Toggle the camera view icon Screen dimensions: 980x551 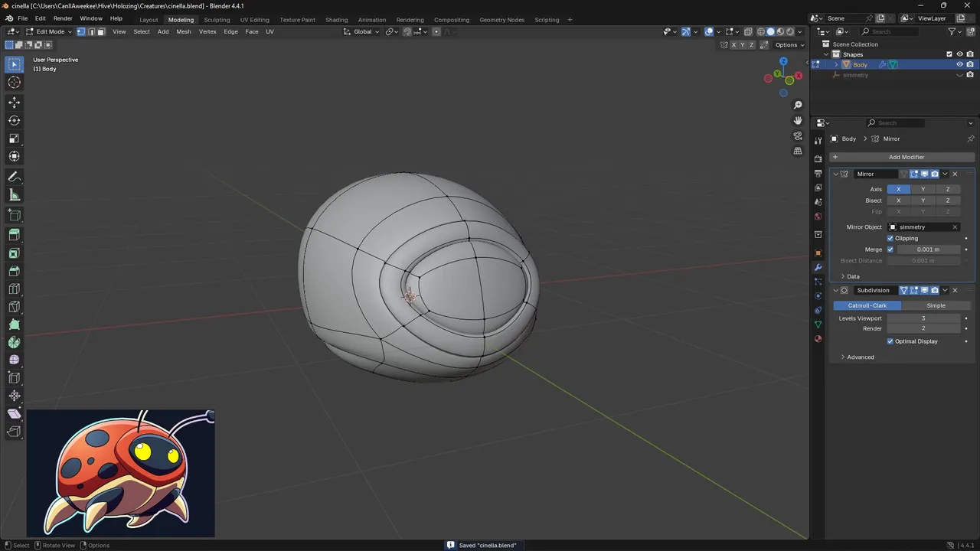coord(798,135)
